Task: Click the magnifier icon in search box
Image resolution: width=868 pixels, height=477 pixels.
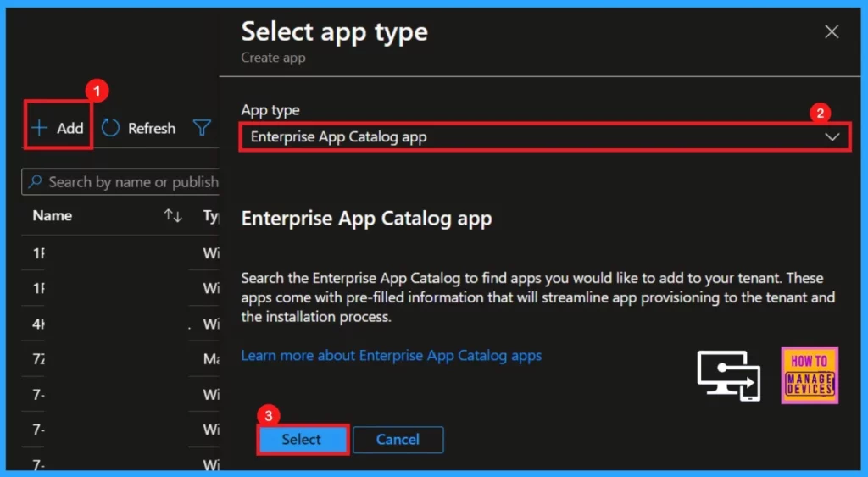Action: 35,181
